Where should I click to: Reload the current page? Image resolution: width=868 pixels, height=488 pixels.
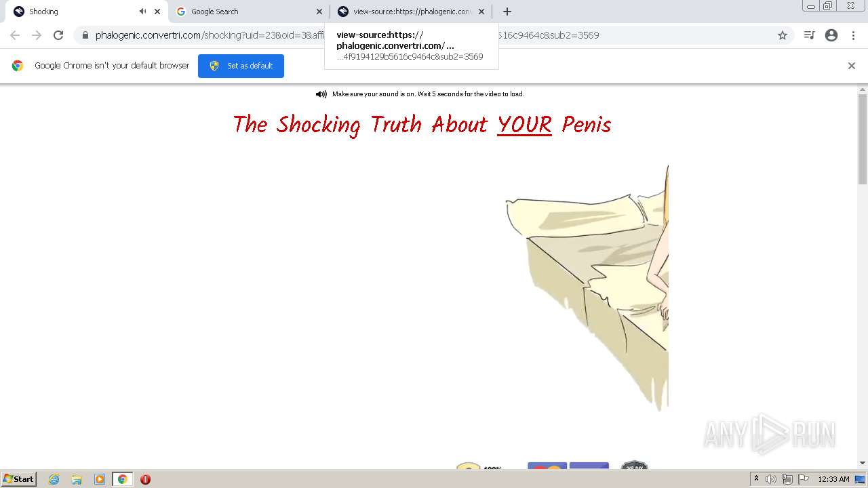click(x=58, y=35)
